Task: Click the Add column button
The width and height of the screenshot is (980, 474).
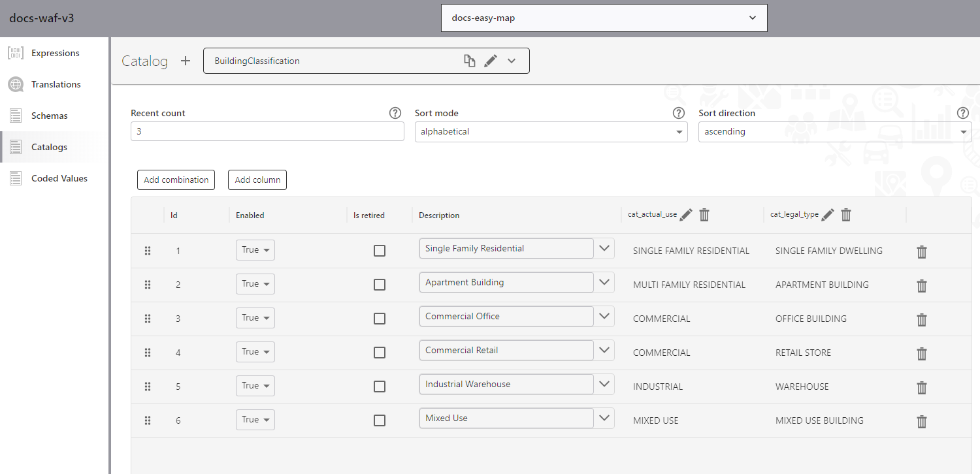Action: click(257, 180)
